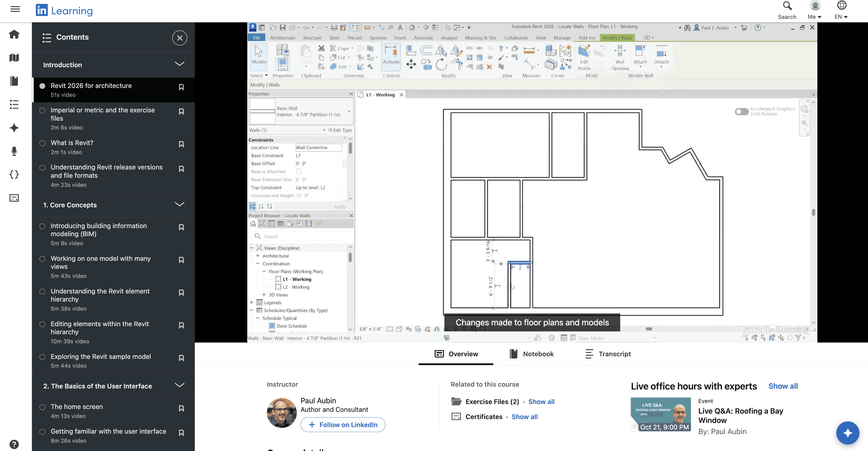This screenshot has width=868, height=451.
Task: Play the Revit course video
Action: (532, 182)
